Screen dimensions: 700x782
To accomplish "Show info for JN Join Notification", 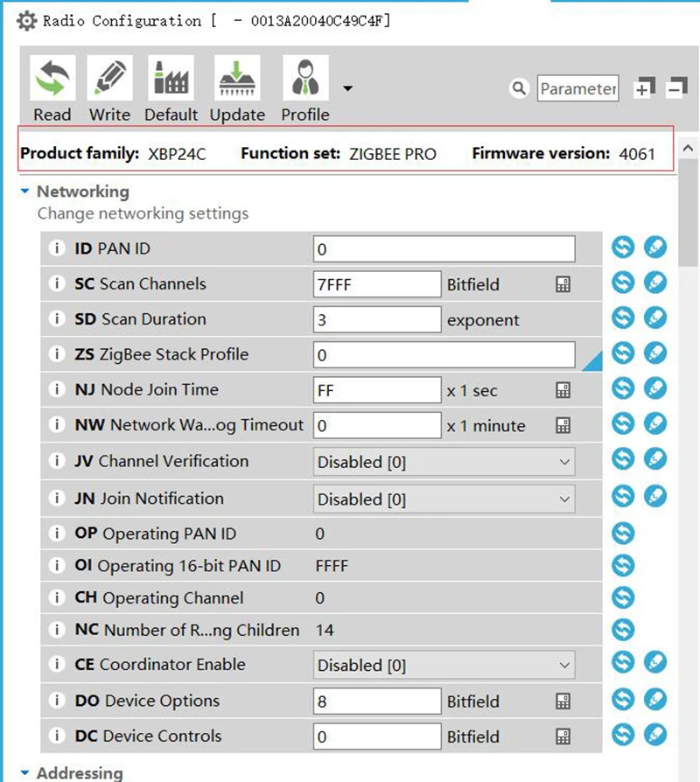I will click(56, 498).
